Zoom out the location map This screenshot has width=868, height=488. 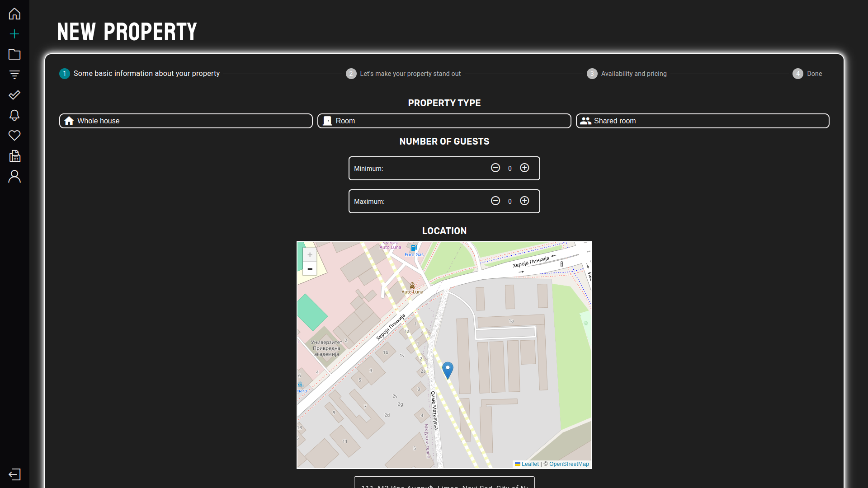(310, 269)
